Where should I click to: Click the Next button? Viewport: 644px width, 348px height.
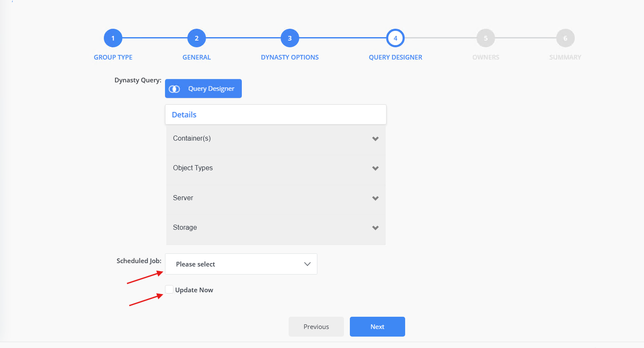(x=377, y=326)
